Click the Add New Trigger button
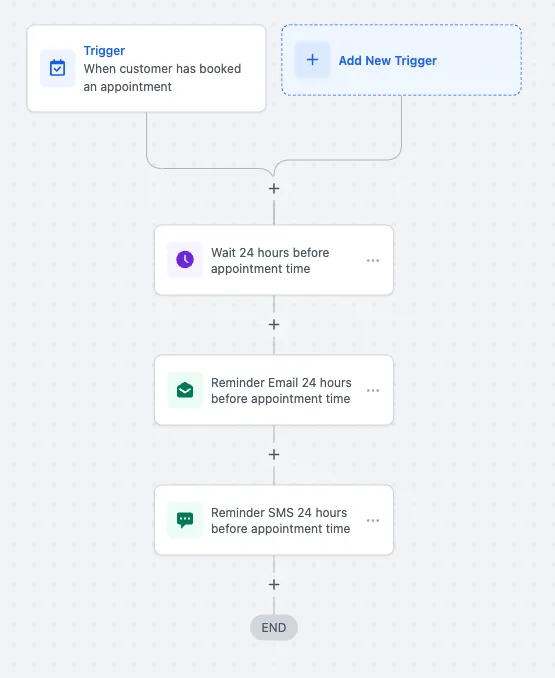This screenshot has width=555, height=678. 401,60
